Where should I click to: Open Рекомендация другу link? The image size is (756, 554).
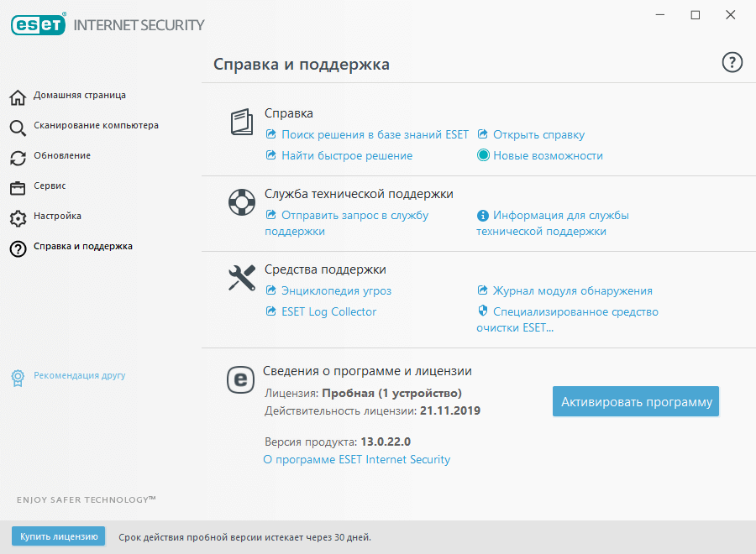80,375
